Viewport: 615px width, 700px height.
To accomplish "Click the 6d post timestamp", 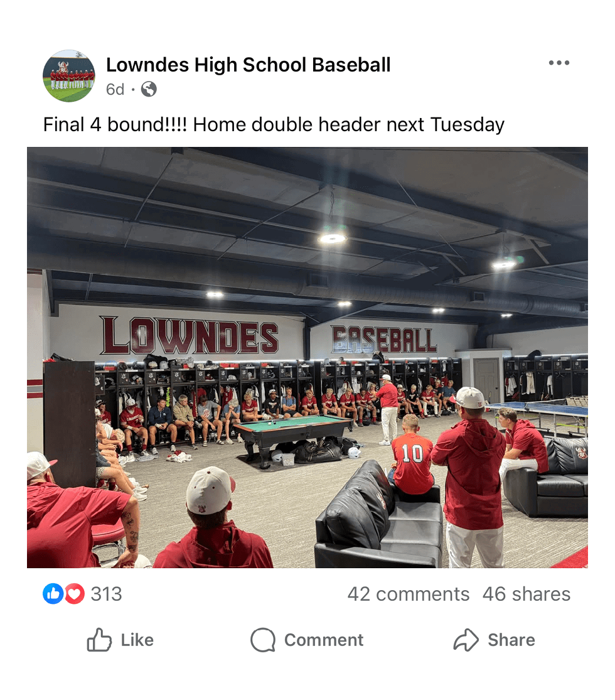I will (x=115, y=89).
